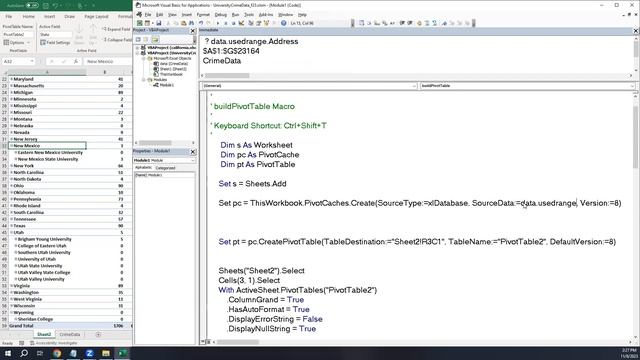
Task: Switch to the Excel Page Layout tab
Action: click(x=96, y=17)
